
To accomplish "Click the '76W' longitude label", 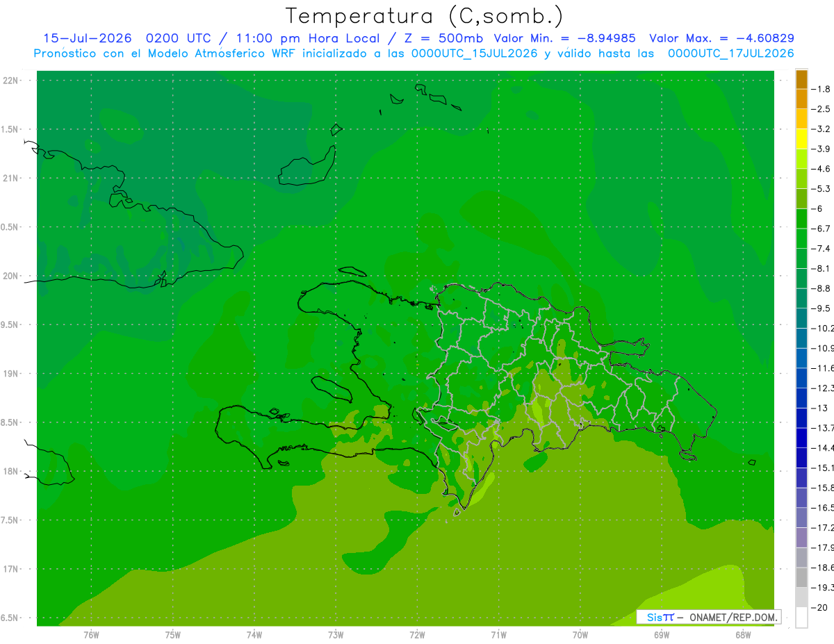I will [x=91, y=635].
